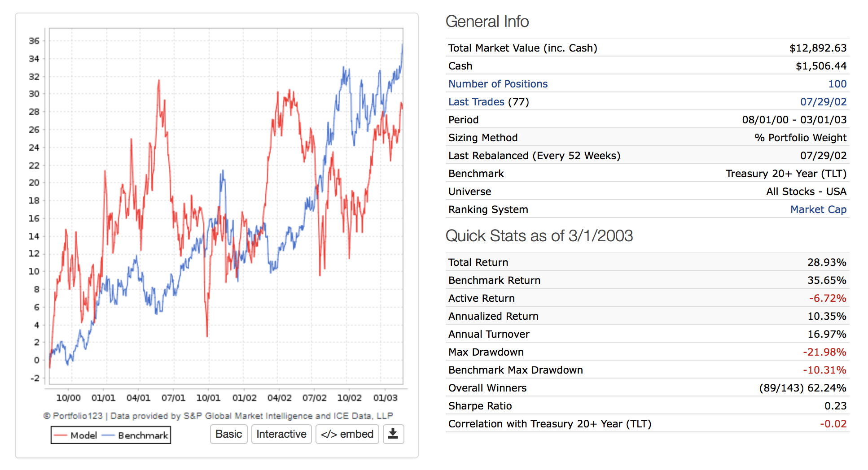The width and height of the screenshot is (868, 470).
Task: Click the Max Drawdown value
Action: (824, 352)
